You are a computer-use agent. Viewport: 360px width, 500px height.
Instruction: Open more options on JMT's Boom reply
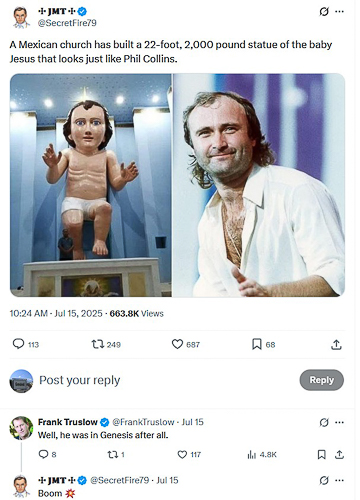point(339,480)
